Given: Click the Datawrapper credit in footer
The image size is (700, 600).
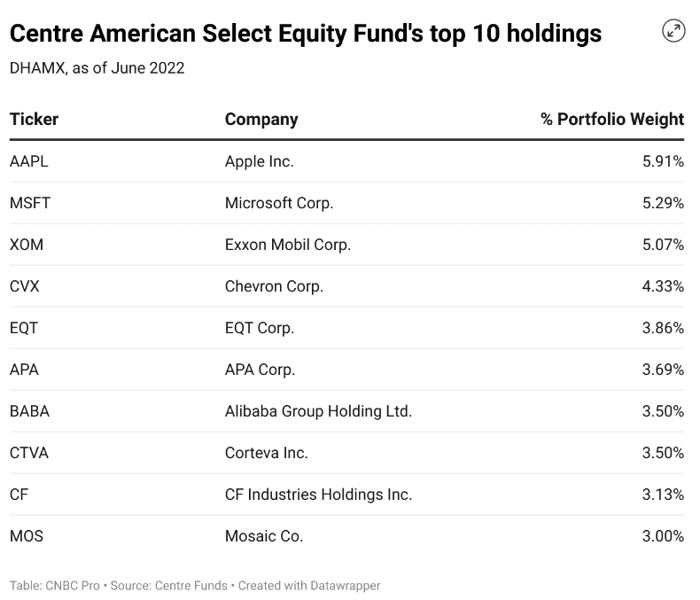Looking at the screenshot, I should click(x=346, y=586).
